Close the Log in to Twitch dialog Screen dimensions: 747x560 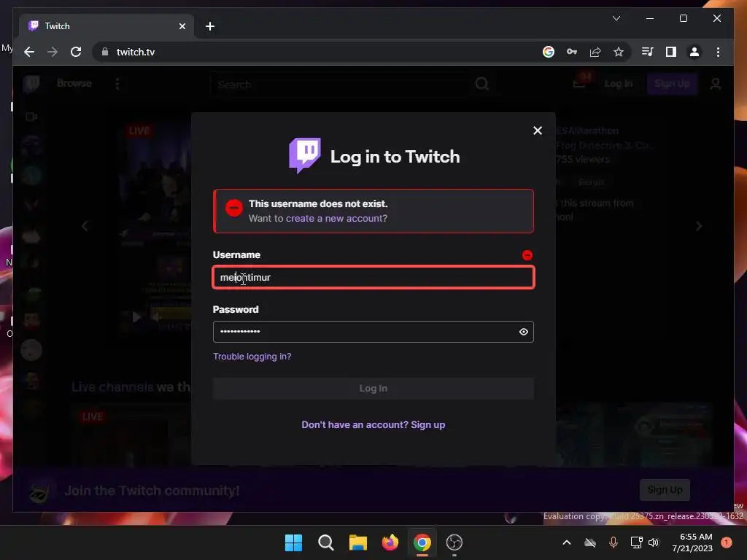538,131
